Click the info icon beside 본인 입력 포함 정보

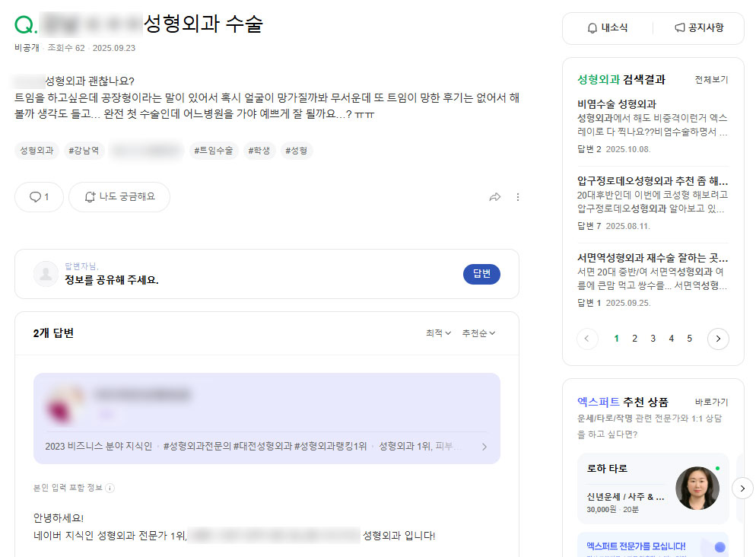(110, 488)
